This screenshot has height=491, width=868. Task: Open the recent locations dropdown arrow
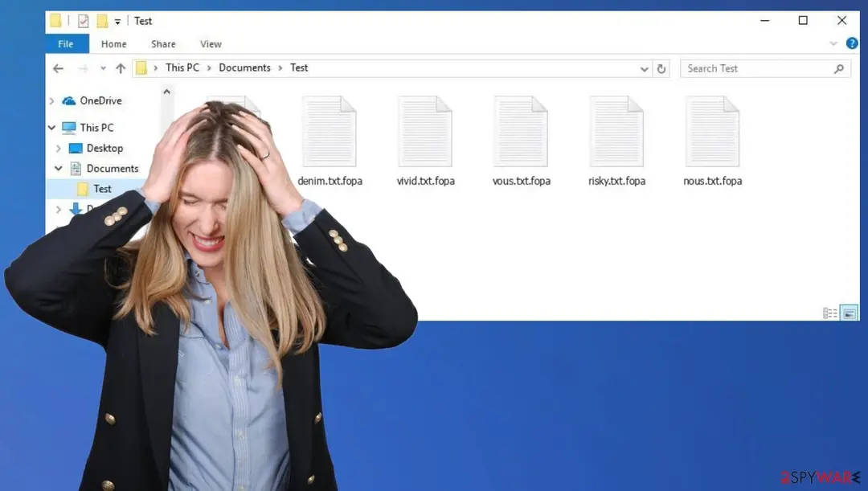tap(103, 68)
